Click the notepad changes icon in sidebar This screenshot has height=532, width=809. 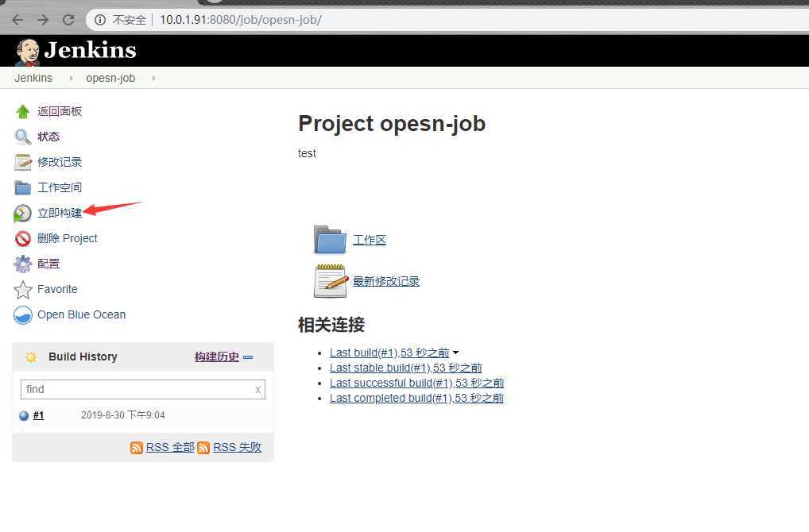[23, 162]
